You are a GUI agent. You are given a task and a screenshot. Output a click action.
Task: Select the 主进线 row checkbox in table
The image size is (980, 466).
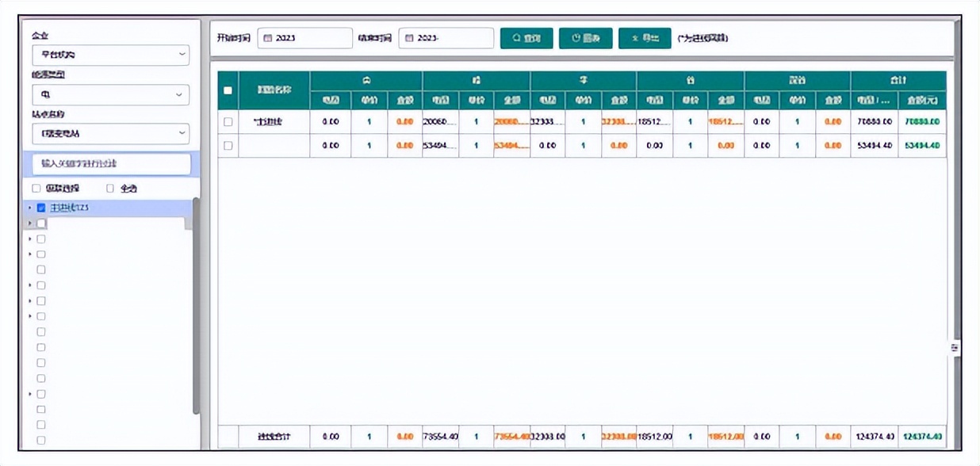pyautogui.click(x=228, y=122)
